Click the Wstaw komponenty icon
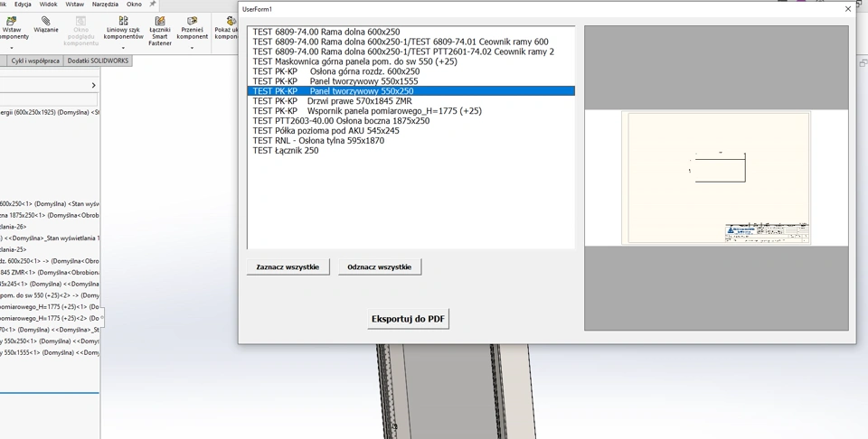This screenshot has width=868, height=439. [11, 21]
